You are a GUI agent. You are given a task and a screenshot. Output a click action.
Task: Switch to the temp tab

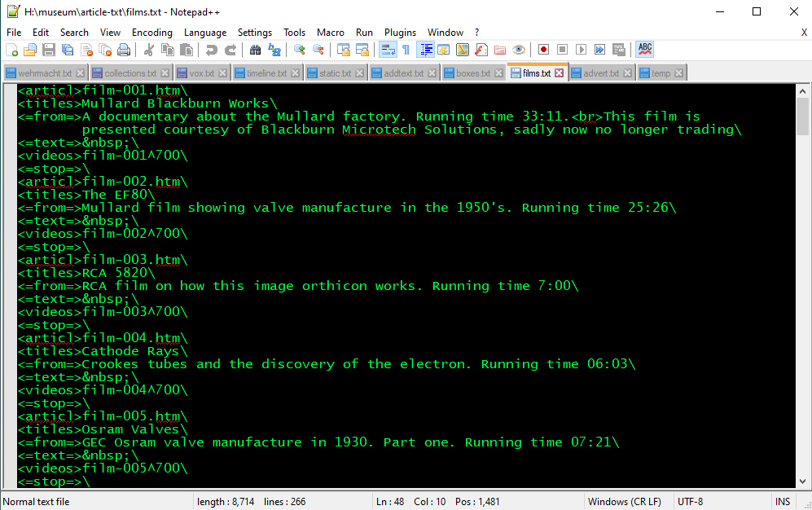(661, 73)
